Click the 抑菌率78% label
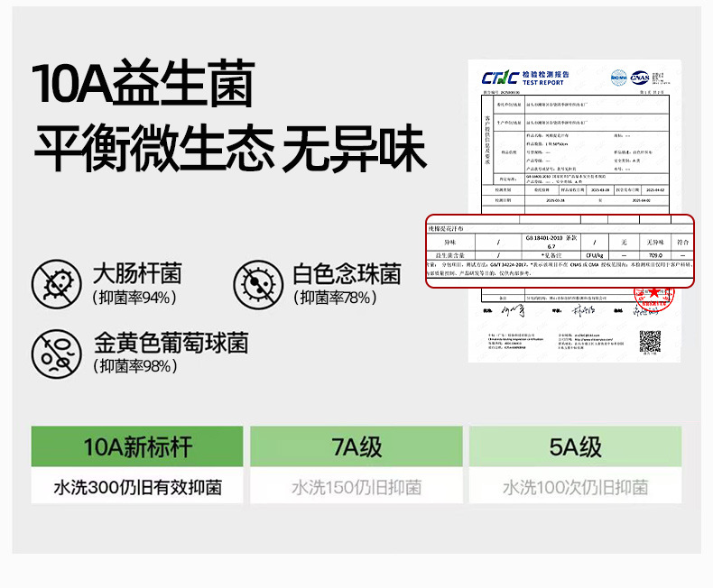 pyautogui.click(x=336, y=298)
